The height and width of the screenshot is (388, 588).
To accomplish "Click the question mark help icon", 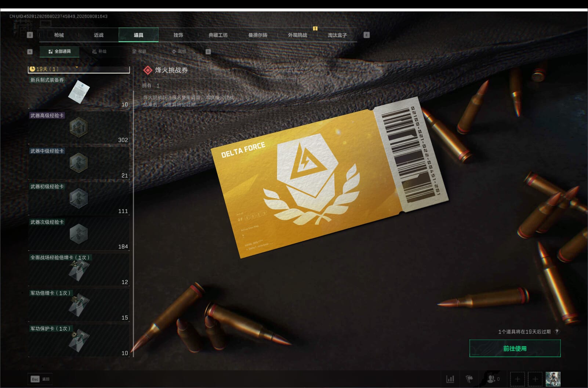I will tap(557, 331).
